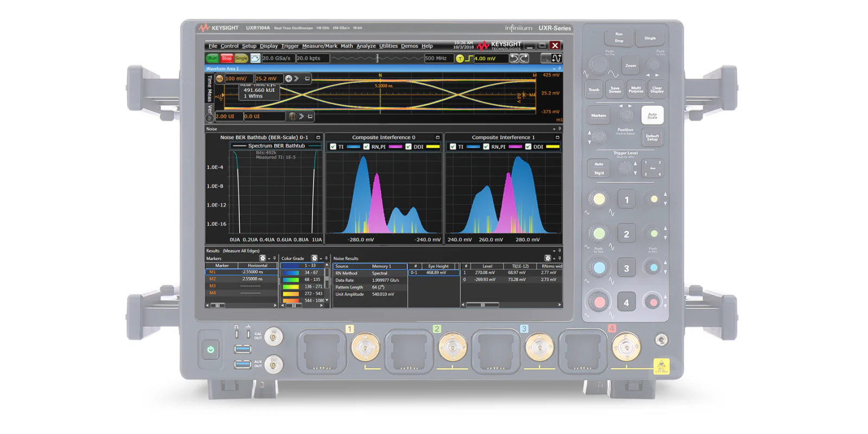Click the 20.0 kpts memory depth field

pyautogui.click(x=312, y=58)
